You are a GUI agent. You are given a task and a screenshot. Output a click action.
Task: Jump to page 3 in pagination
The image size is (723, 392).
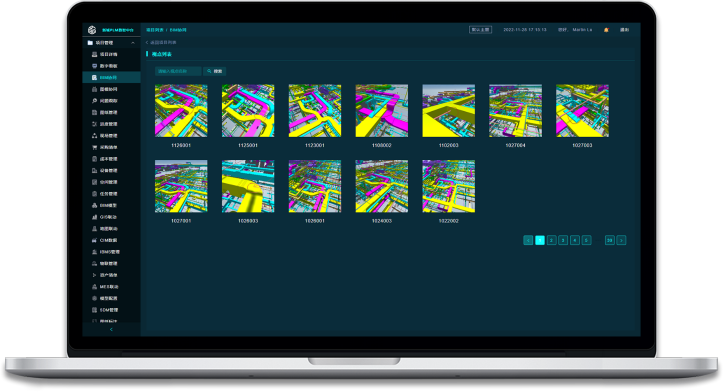pos(563,240)
